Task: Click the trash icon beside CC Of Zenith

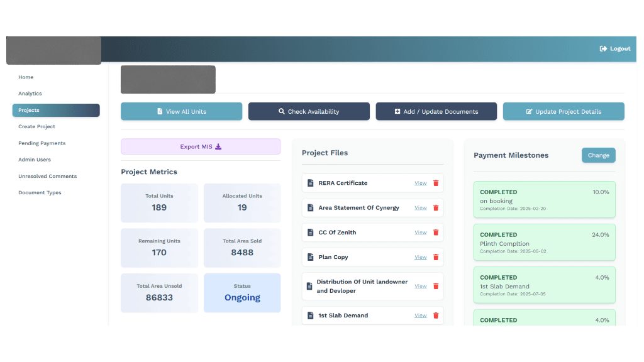Action: [435, 232]
